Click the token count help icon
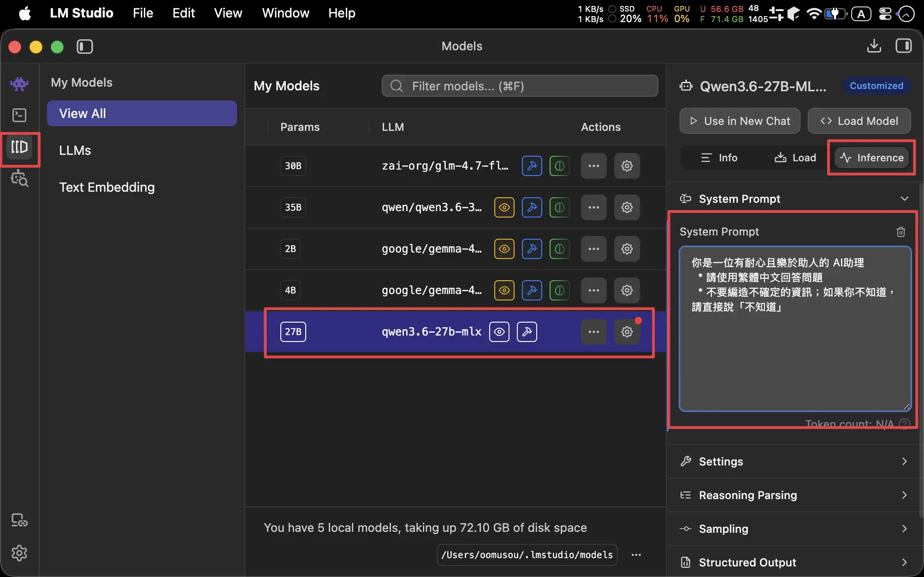The image size is (924, 577). (x=905, y=424)
